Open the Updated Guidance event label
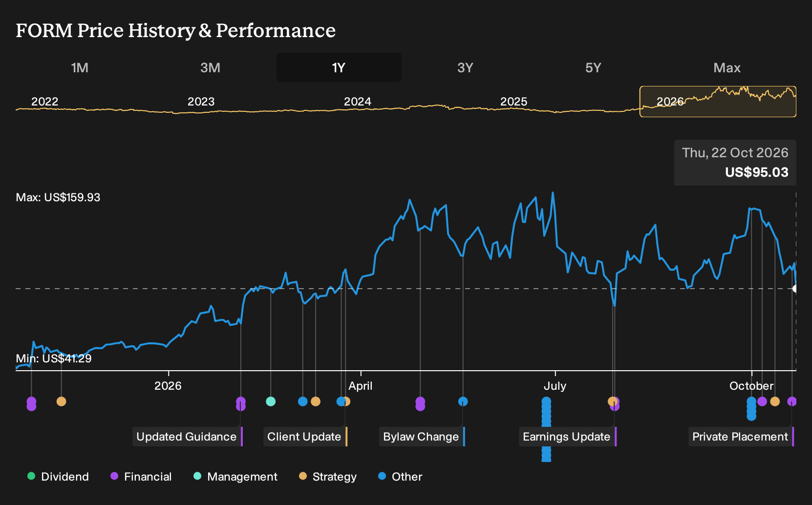The image size is (812, 505). click(x=187, y=437)
